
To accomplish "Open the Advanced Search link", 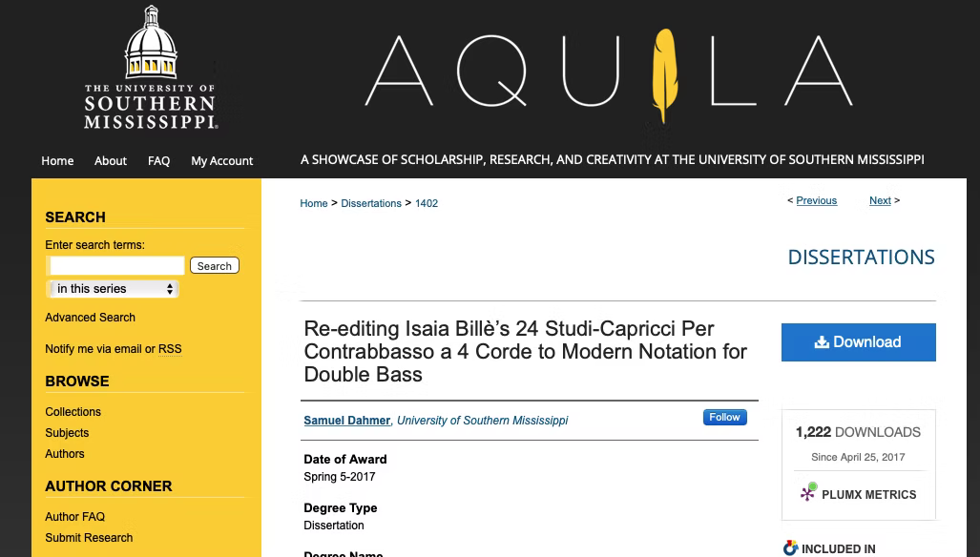I will (90, 318).
